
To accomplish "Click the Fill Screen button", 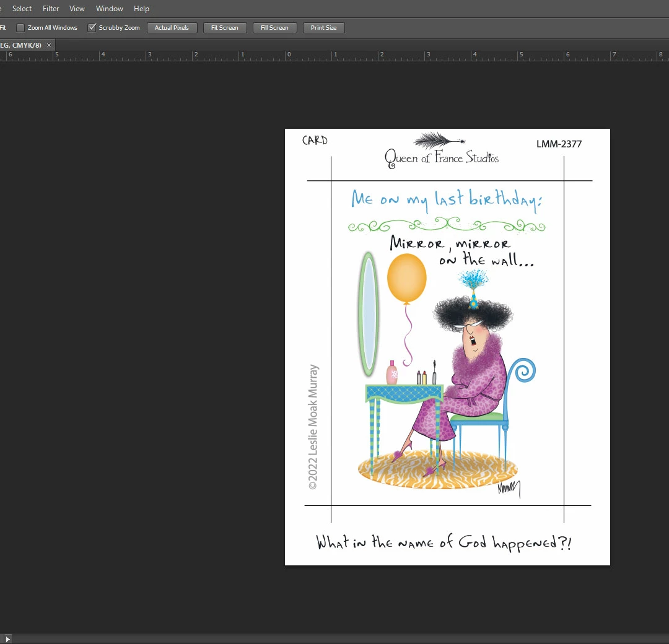I will tap(274, 28).
